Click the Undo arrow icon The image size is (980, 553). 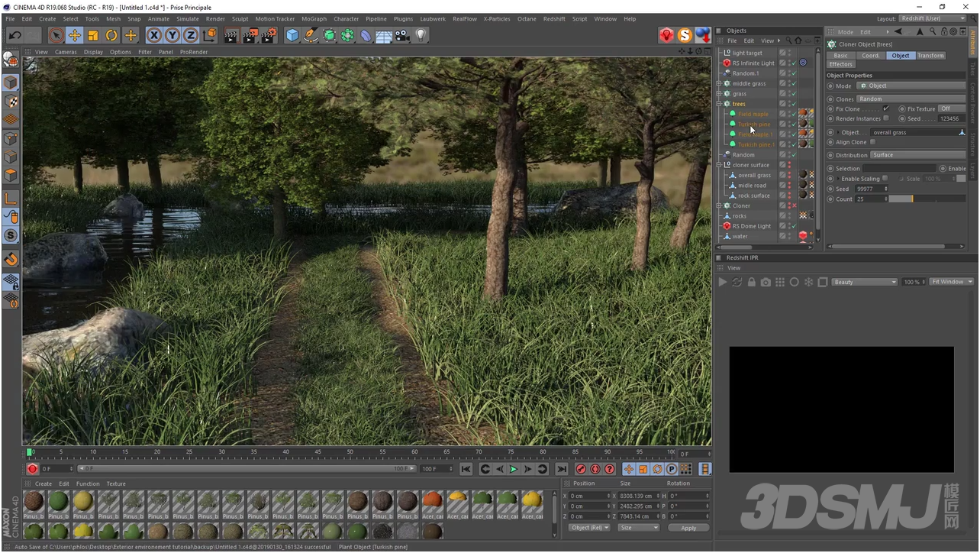point(15,35)
